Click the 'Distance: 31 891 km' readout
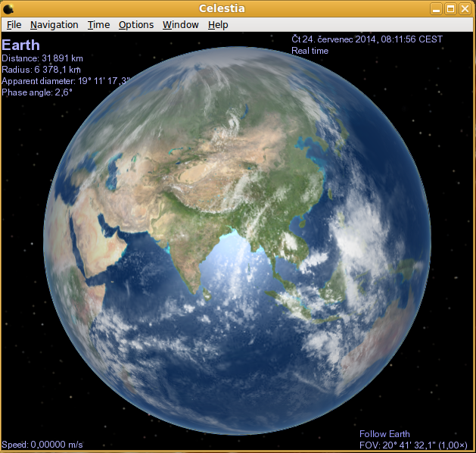 tap(42, 58)
